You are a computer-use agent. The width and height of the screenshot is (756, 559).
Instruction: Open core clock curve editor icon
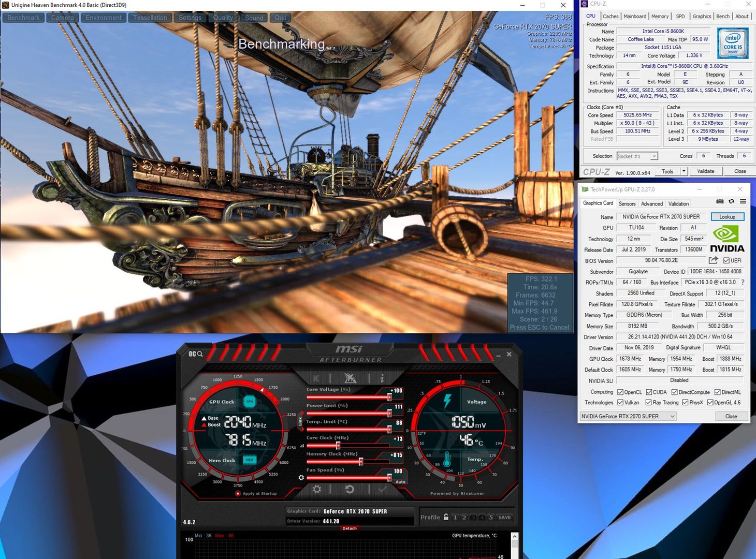(x=302, y=446)
